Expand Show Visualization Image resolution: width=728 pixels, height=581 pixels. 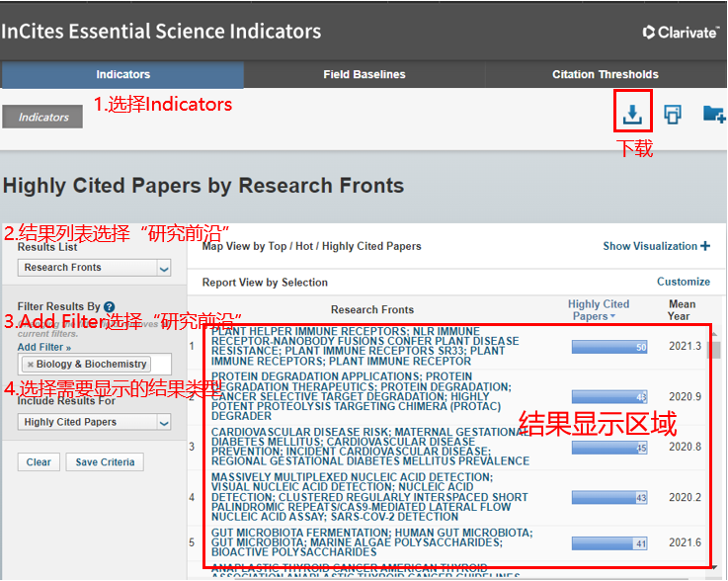(x=657, y=246)
